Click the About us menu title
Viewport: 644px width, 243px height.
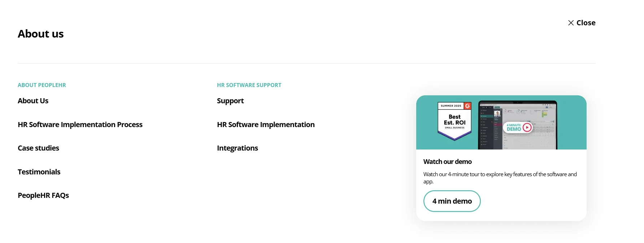click(x=41, y=34)
